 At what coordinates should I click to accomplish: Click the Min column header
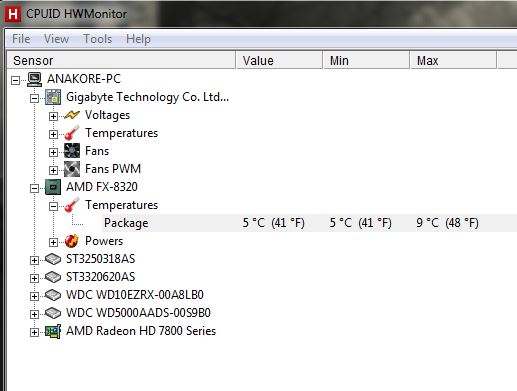(x=366, y=60)
